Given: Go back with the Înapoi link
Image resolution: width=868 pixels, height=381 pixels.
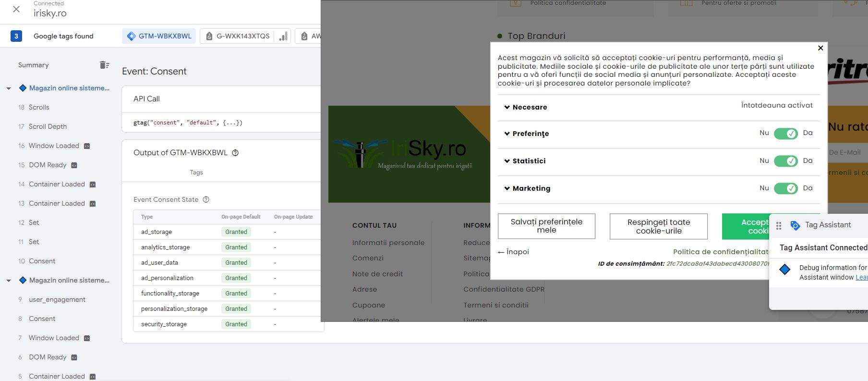Looking at the screenshot, I should (x=513, y=252).
